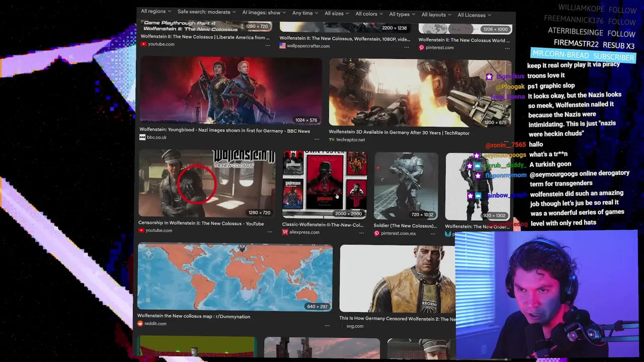Click FIREMASTR22 RESUB X3 alert text
This screenshot has height=362, width=644.
point(594,44)
